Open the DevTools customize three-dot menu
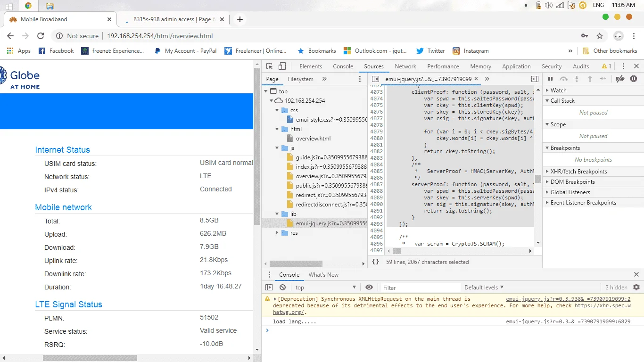This screenshot has width=644, height=362. (x=623, y=66)
